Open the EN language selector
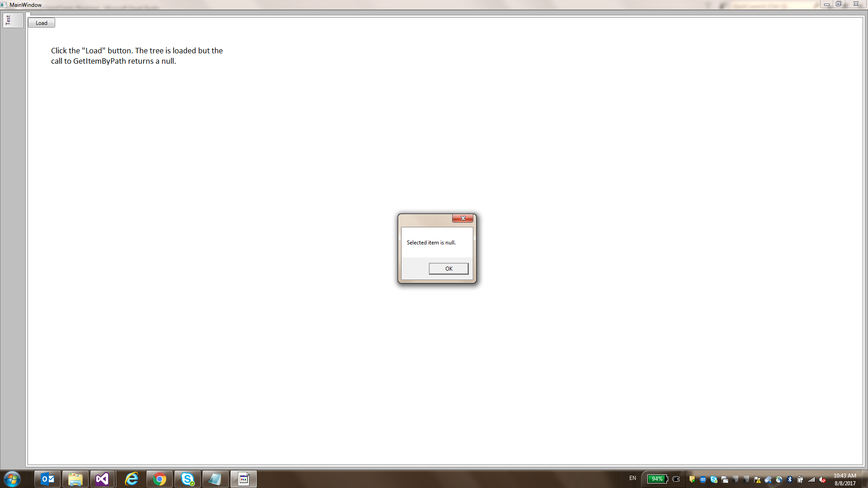 [632, 478]
